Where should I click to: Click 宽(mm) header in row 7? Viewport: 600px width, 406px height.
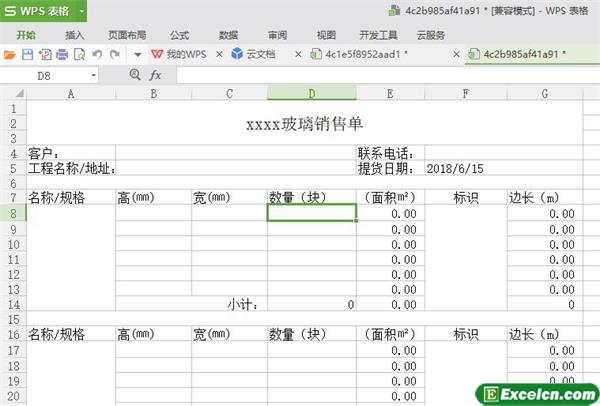[x=229, y=197]
